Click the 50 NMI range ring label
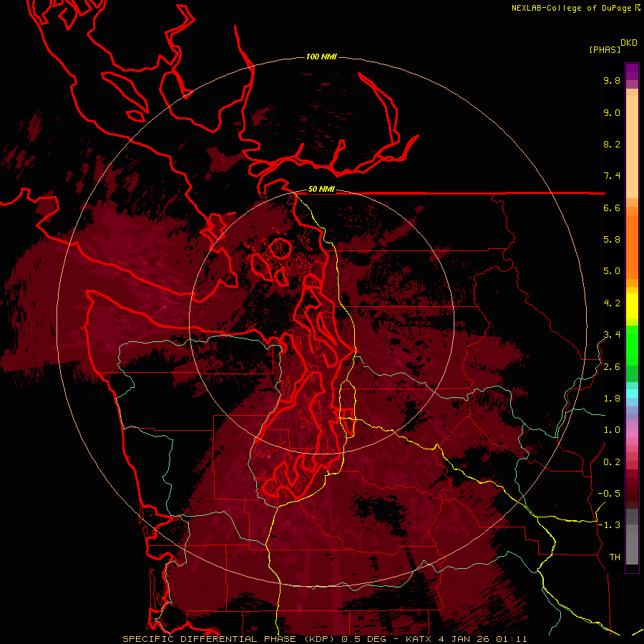The width and height of the screenshot is (644, 644). coord(321,190)
